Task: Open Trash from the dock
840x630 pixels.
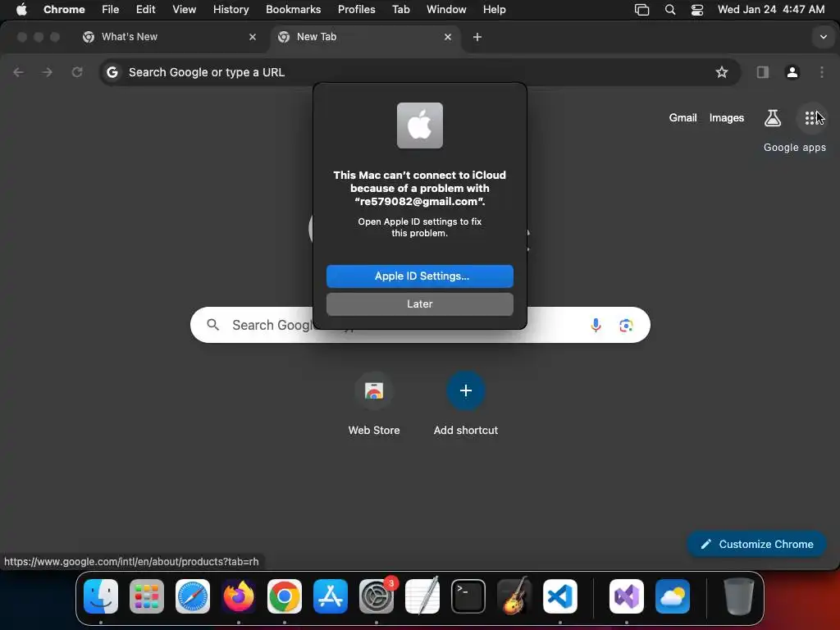Action: (x=739, y=596)
